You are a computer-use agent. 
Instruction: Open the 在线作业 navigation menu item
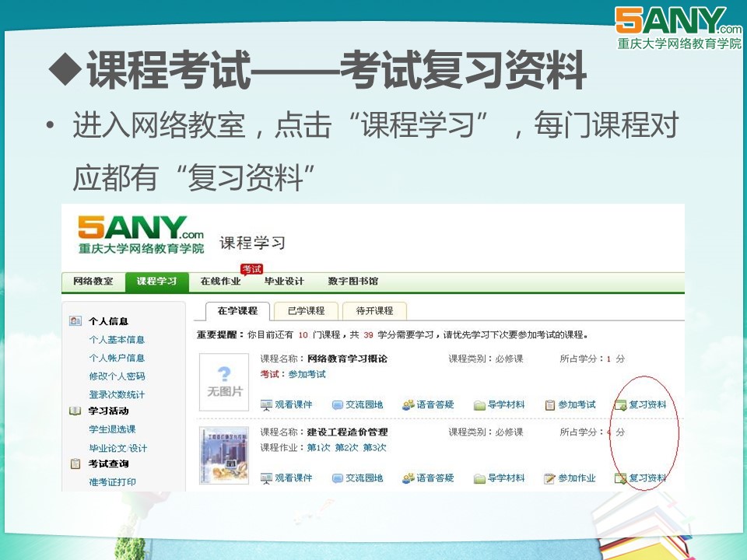coord(220,282)
